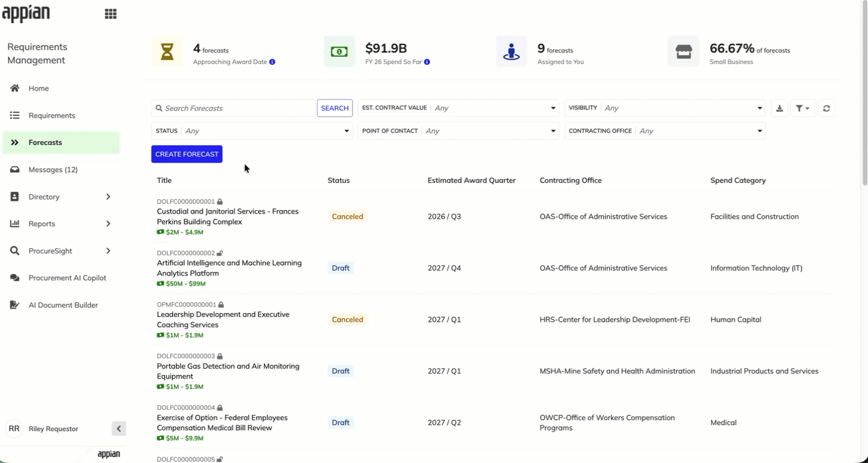Click the lock icon next to OPMFC0000000001

pyautogui.click(x=221, y=304)
